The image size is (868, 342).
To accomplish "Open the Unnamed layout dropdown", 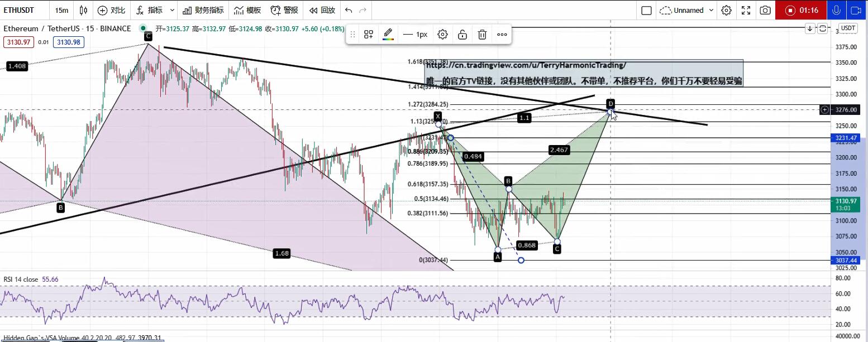I will pos(686,10).
